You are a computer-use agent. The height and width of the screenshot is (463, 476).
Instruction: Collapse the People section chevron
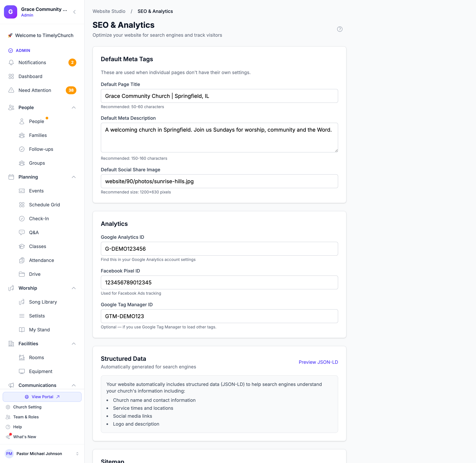[x=74, y=107]
